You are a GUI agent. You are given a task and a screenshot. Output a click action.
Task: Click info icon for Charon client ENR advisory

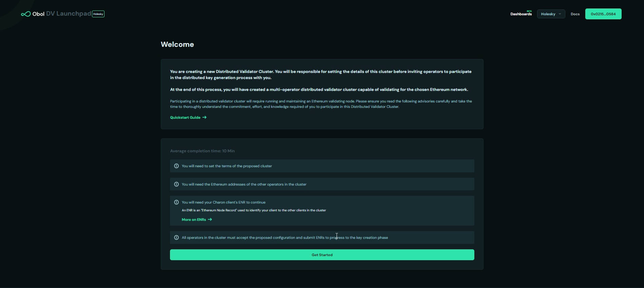[176, 202]
